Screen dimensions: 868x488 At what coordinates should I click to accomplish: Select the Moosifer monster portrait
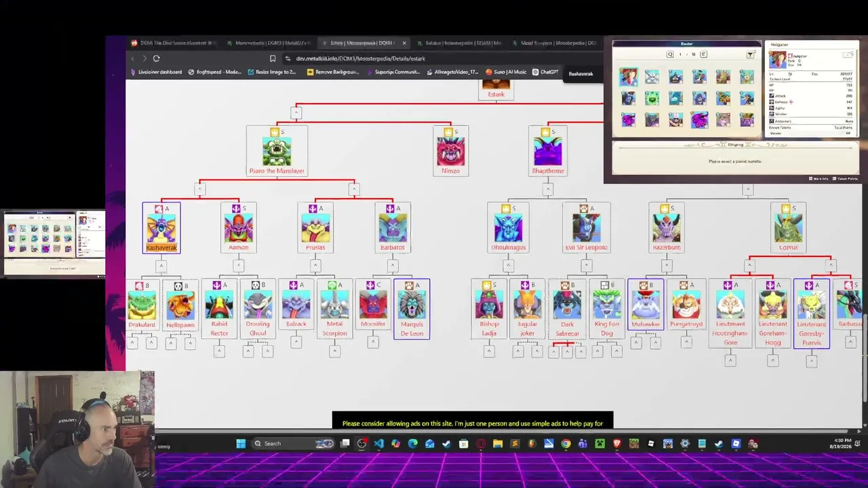click(x=373, y=305)
